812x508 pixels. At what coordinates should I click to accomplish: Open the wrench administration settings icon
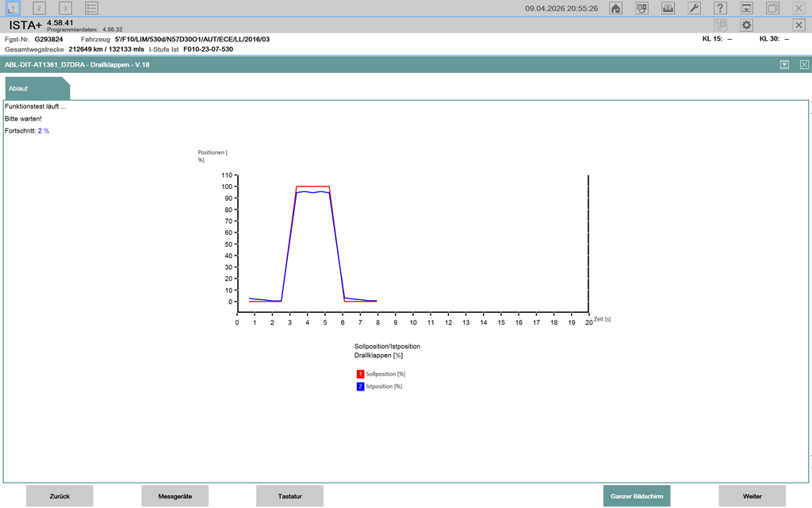point(694,8)
